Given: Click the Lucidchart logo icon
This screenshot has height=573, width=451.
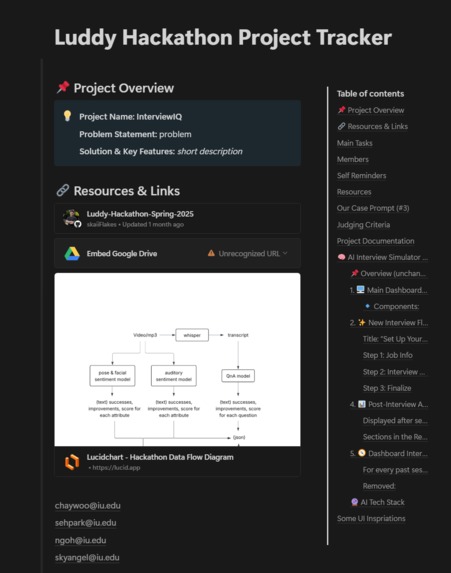Looking at the screenshot, I should coord(72,462).
